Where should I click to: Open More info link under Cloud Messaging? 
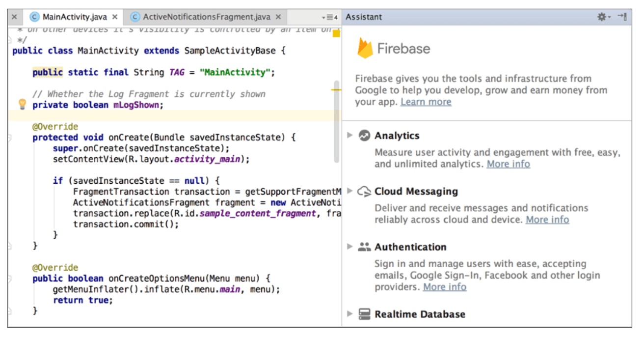pos(547,220)
